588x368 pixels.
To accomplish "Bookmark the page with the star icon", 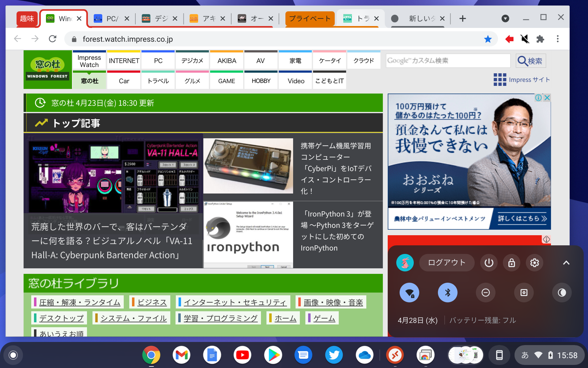I will tap(488, 39).
